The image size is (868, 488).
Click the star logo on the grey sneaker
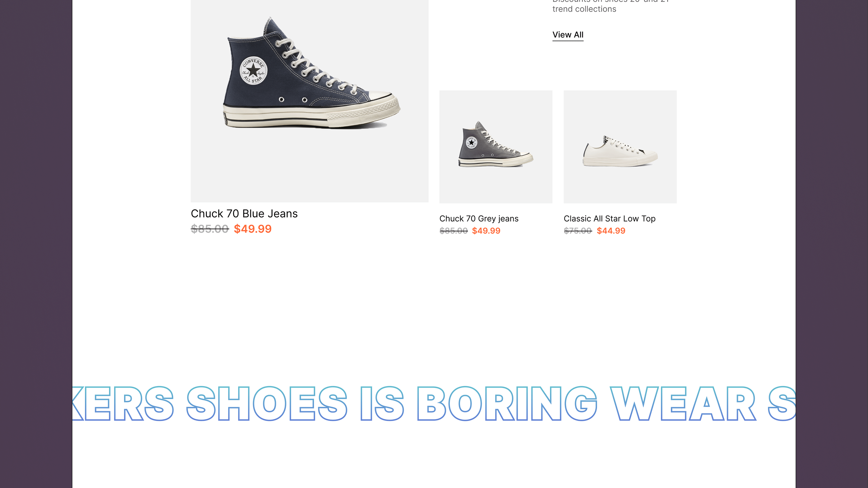472,143
